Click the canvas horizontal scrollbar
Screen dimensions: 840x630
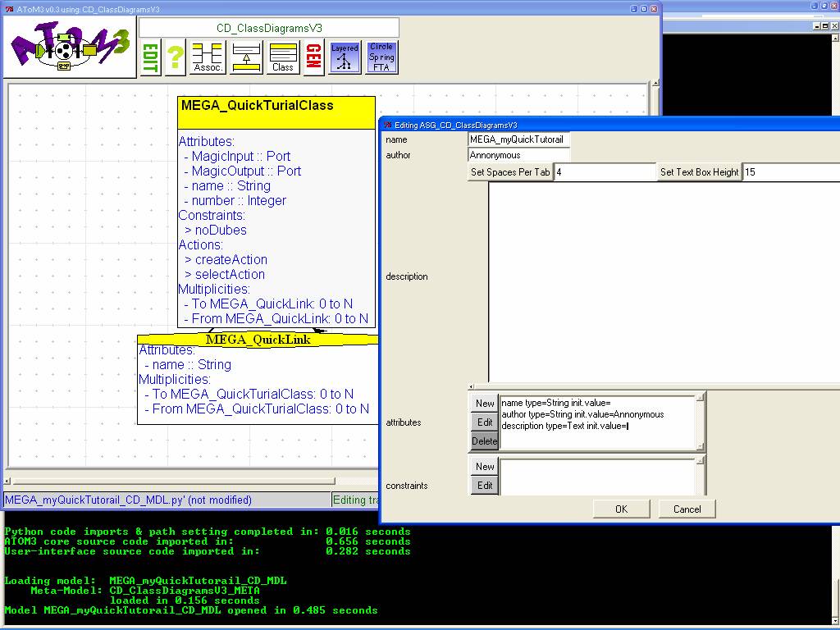tap(174, 481)
